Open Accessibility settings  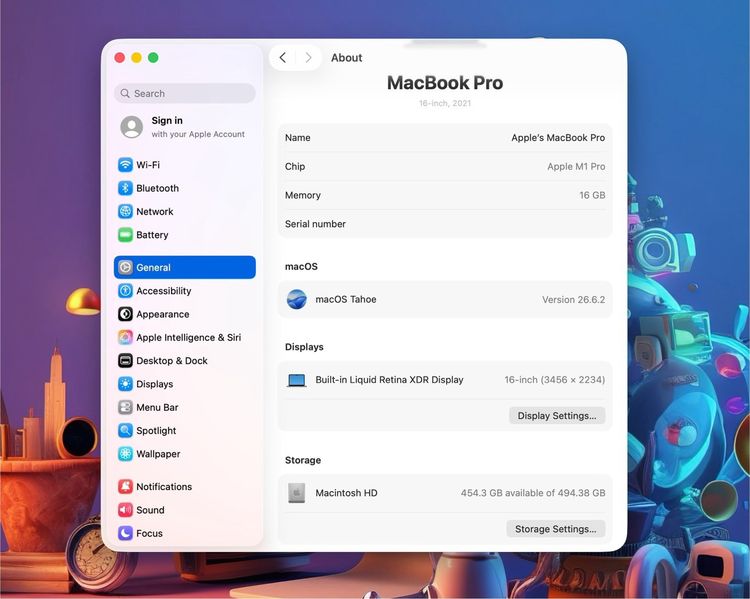tap(185, 291)
